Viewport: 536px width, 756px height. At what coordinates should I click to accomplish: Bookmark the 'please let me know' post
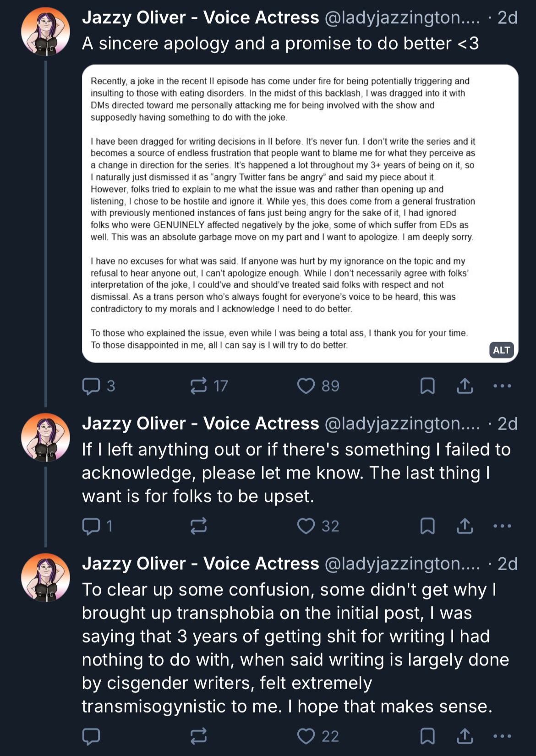pyautogui.click(x=427, y=526)
